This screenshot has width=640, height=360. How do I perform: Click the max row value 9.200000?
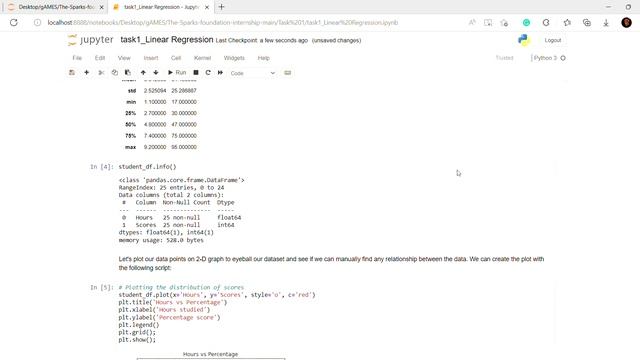point(155,147)
